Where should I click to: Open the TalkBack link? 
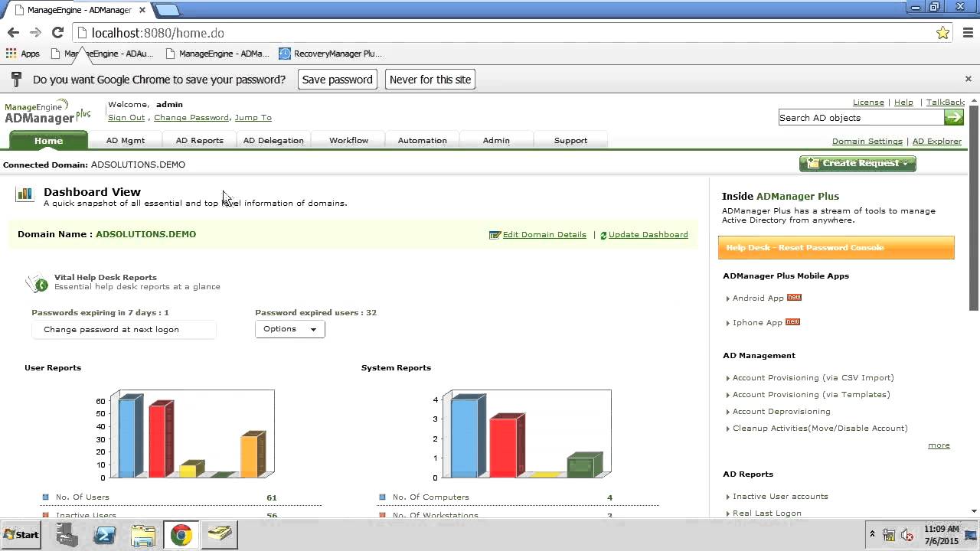click(x=946, y=103)
